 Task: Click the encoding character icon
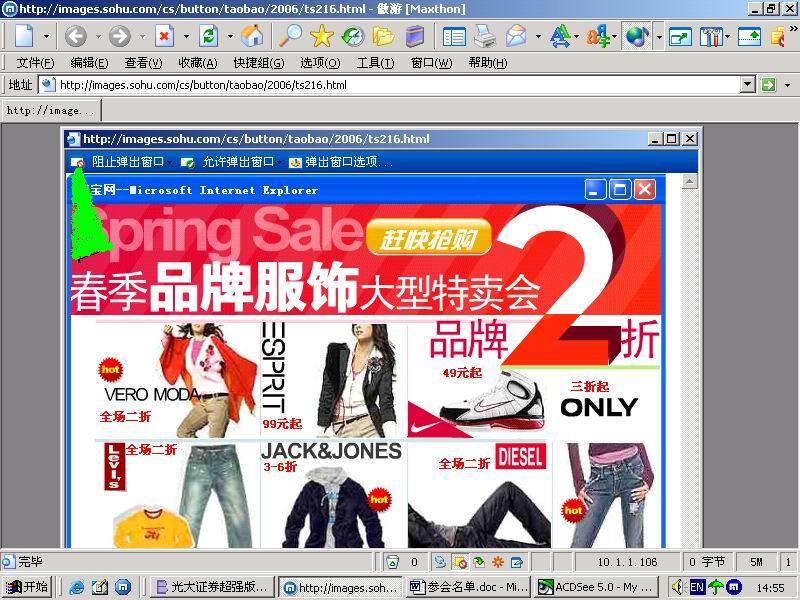pyautogui.click(x=598, y=36)
